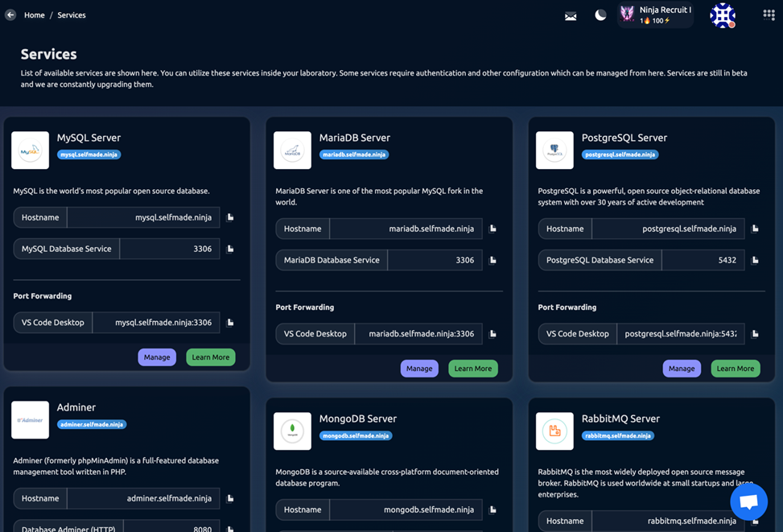
Task: Copy MariaDB hostname value
Action: tap(492, 229)
